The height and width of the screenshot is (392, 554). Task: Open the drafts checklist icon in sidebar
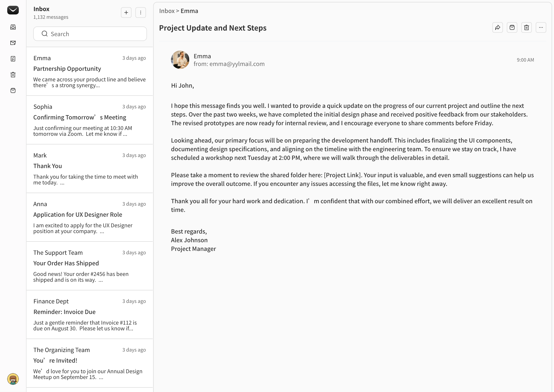(13, 59)
